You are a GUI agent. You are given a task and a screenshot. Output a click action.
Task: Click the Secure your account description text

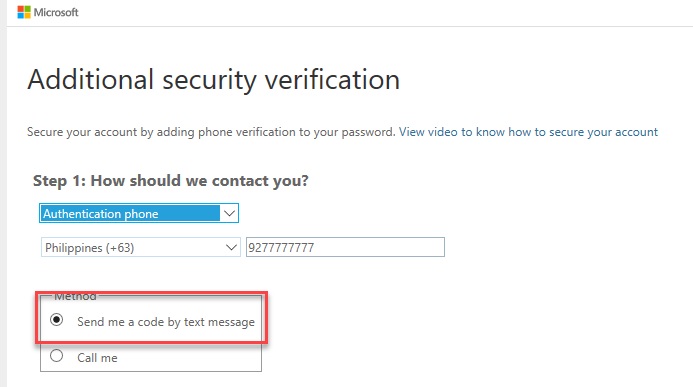pyautogui.click(x=211, y=132)
